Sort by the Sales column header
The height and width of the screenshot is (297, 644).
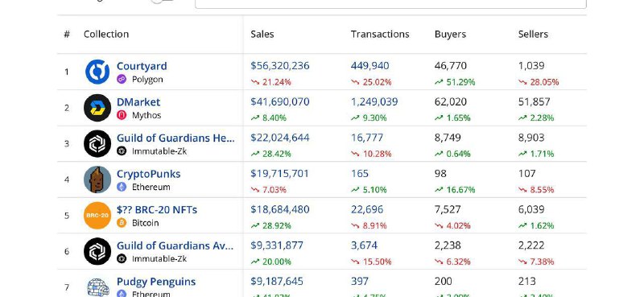click(262, 34)
